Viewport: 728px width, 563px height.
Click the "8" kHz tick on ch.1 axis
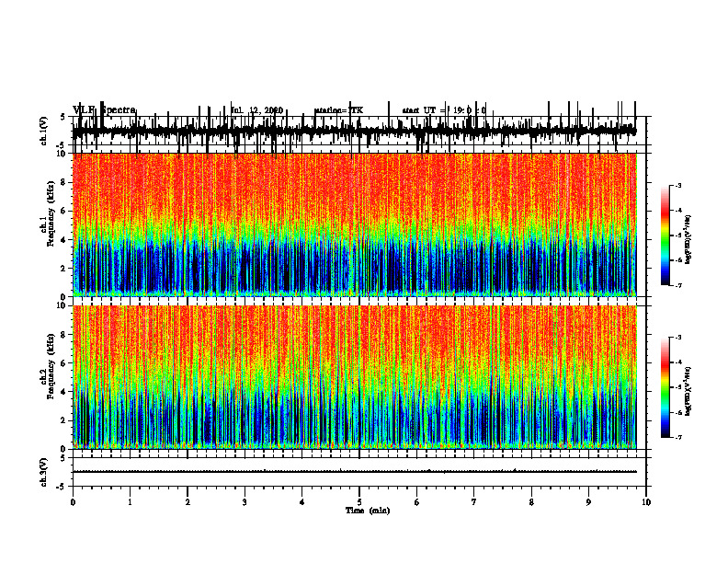(63, 182)
